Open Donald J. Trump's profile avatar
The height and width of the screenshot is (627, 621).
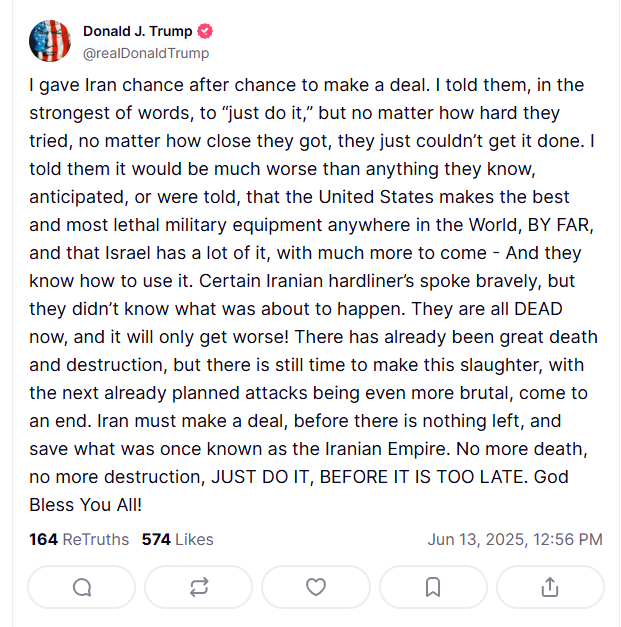50,41
